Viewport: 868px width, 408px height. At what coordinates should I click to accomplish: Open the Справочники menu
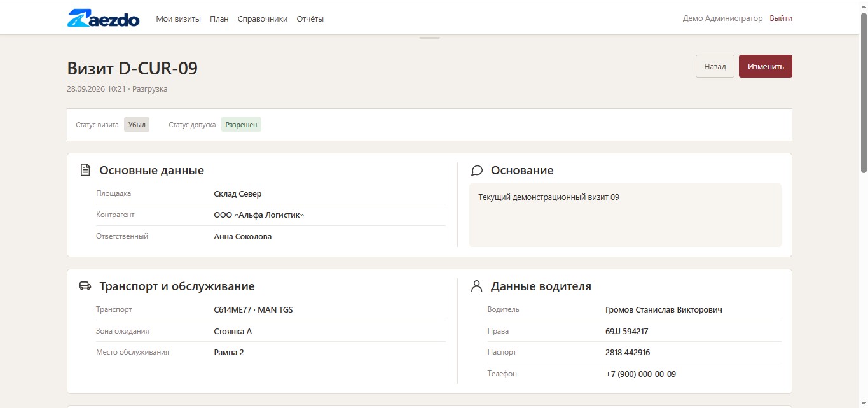[263, 19]
